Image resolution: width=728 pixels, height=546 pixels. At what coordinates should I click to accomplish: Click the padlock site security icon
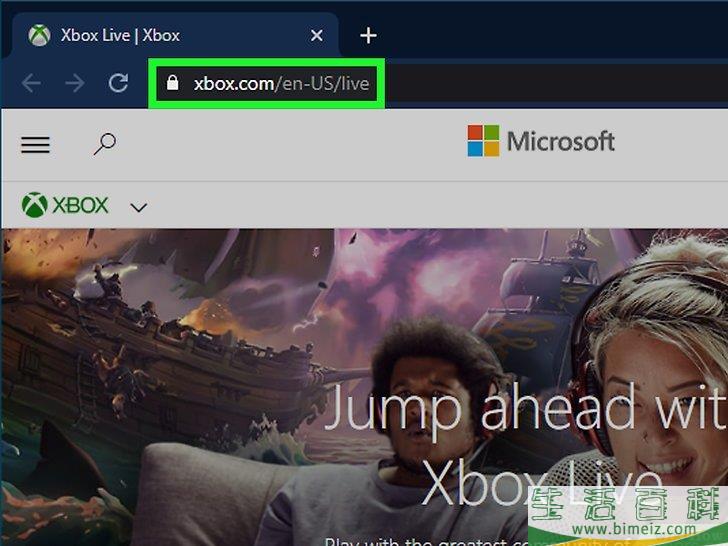coord(172,83)
